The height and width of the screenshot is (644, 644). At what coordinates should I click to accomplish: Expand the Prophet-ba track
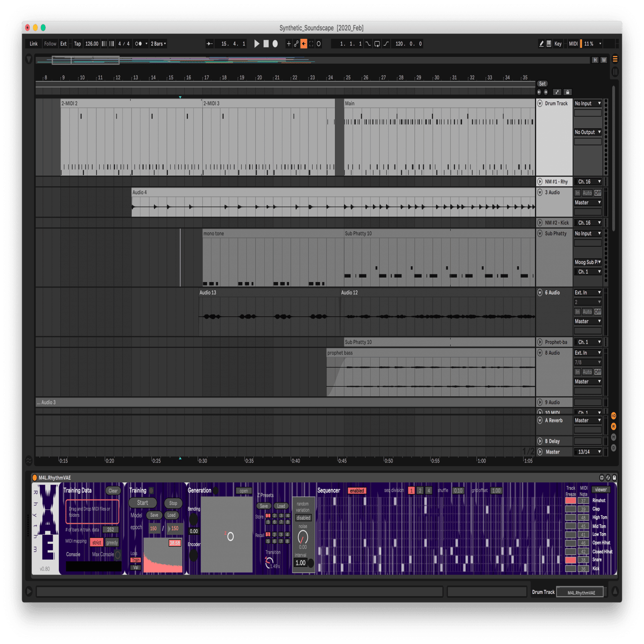point(540,342)
